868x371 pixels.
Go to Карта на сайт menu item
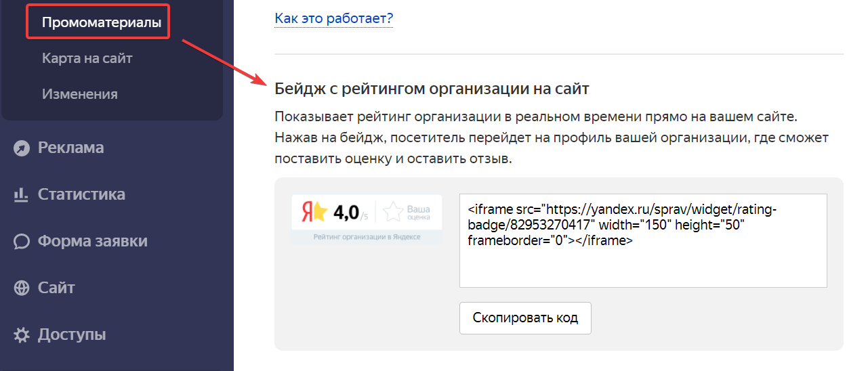coord(87,58)
